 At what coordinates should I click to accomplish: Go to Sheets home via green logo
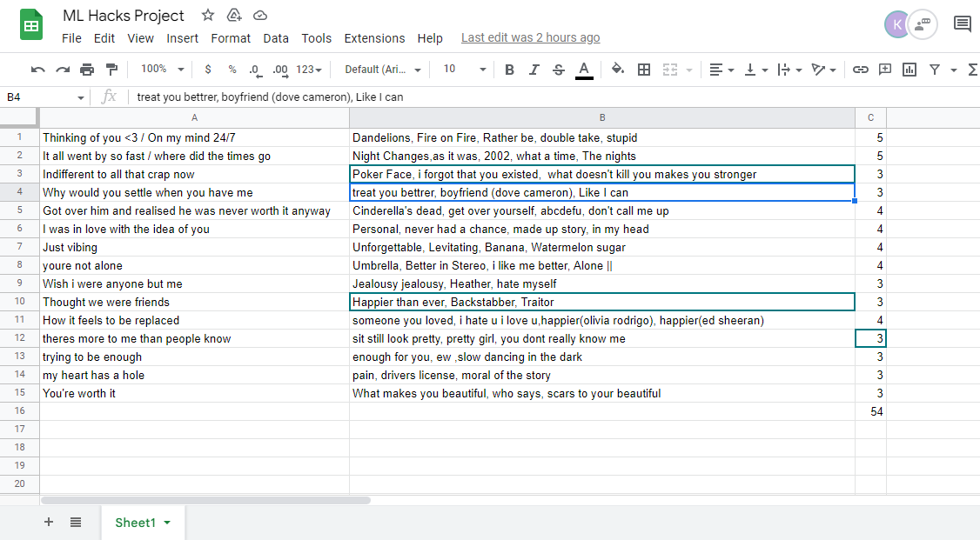point(31,25)
